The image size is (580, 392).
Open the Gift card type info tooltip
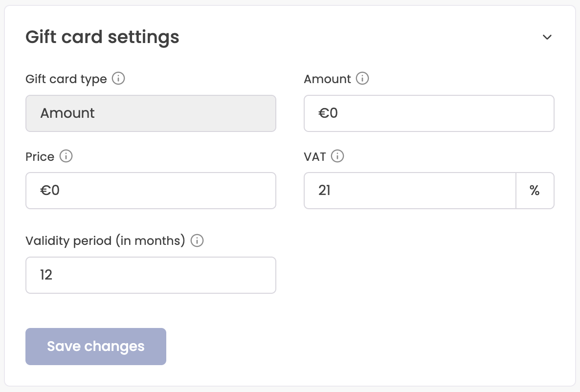tap(118, 78)
